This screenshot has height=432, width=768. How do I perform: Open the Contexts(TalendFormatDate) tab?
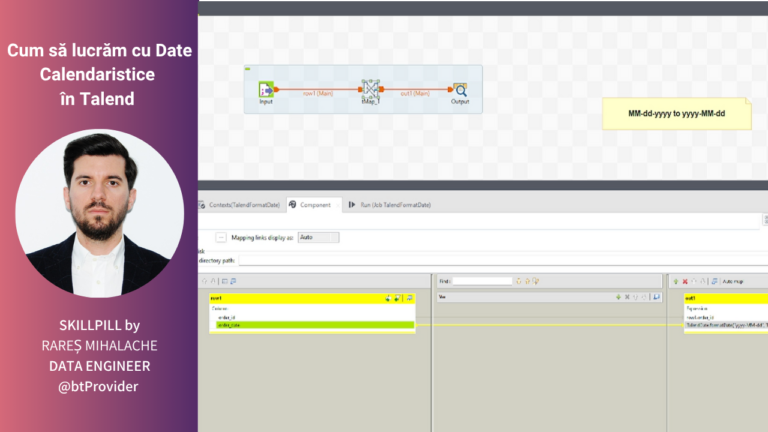[240, 205]
